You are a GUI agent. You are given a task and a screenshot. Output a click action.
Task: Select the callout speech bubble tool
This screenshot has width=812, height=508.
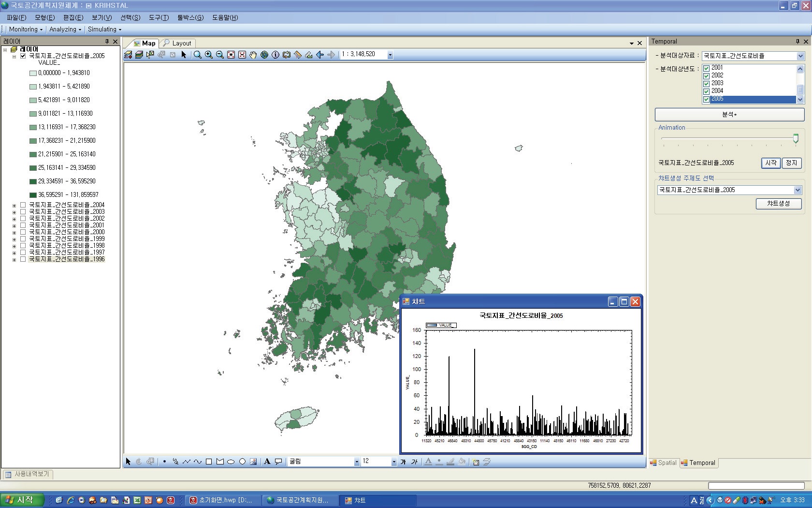coord(278,462)
